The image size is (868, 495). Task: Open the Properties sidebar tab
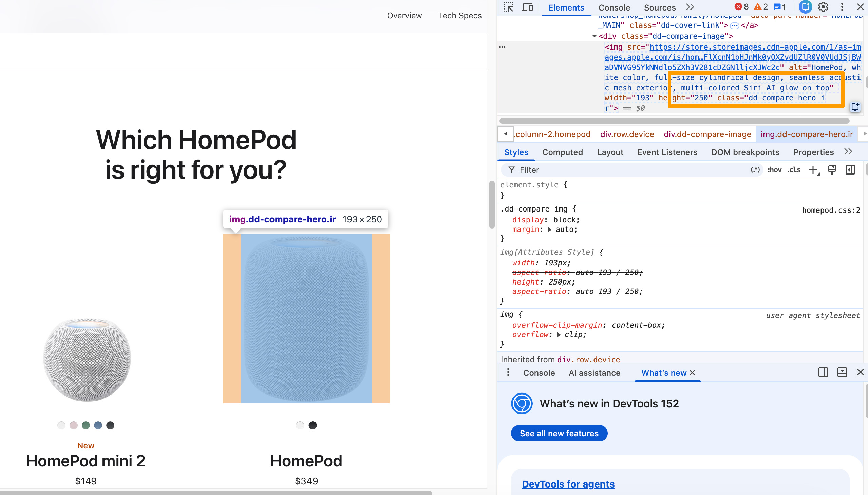pyautogui.click(x=813, y=152)
